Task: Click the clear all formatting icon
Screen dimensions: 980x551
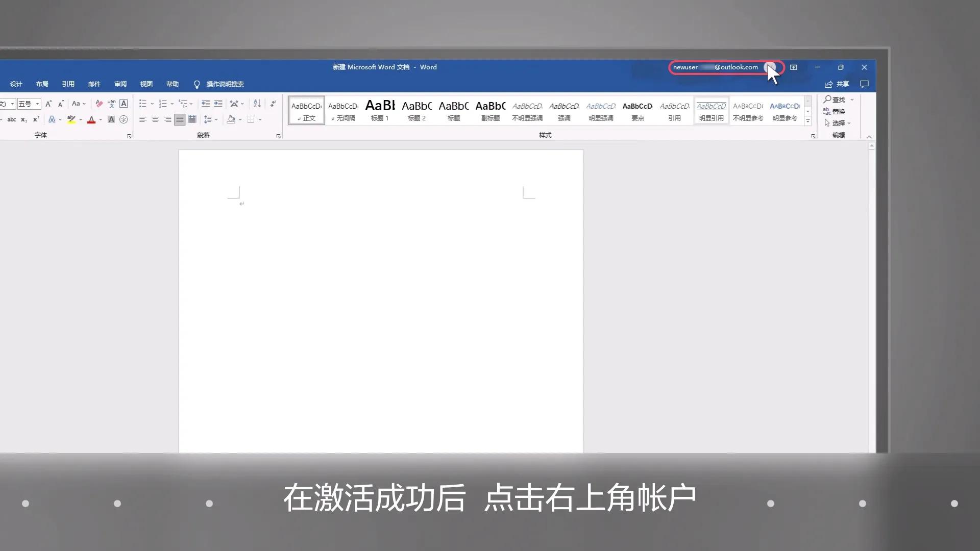Action: tap(99, 104)
